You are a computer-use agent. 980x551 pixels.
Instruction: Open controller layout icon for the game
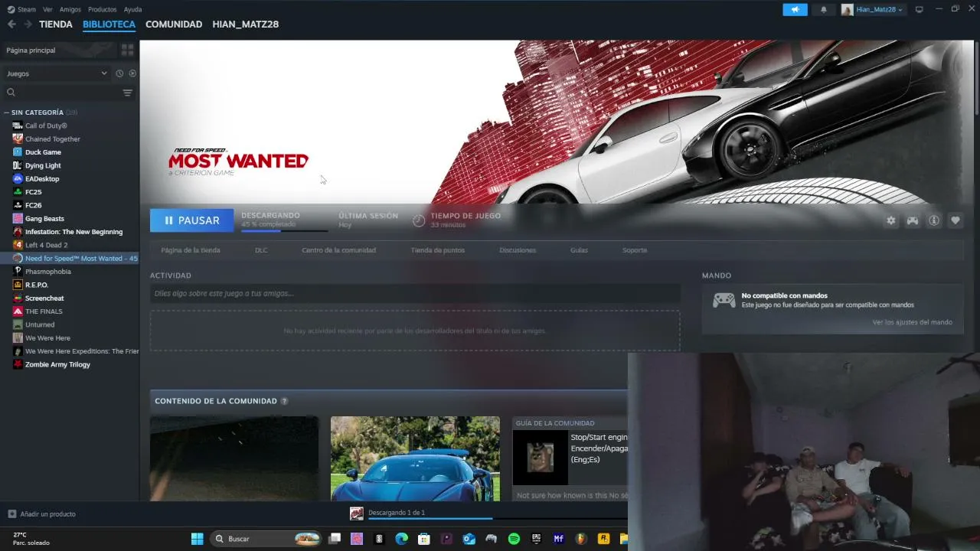coord(913,220)
